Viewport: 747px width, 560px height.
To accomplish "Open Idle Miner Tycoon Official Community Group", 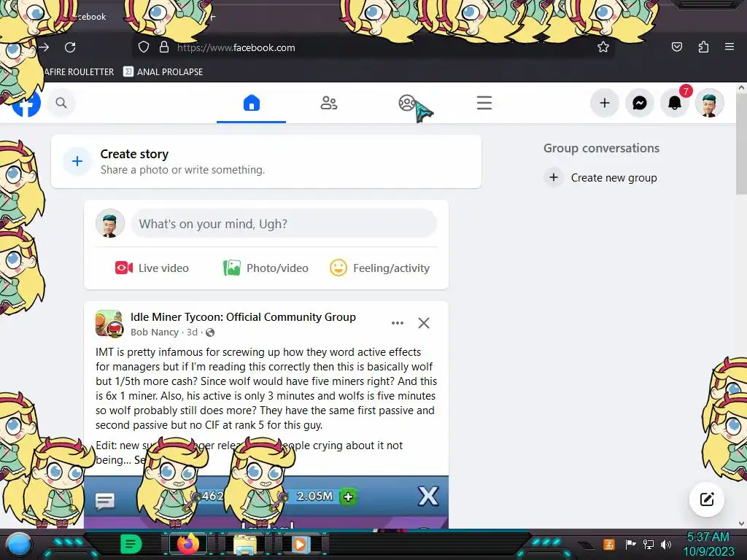I will click(x=243, y=317).
